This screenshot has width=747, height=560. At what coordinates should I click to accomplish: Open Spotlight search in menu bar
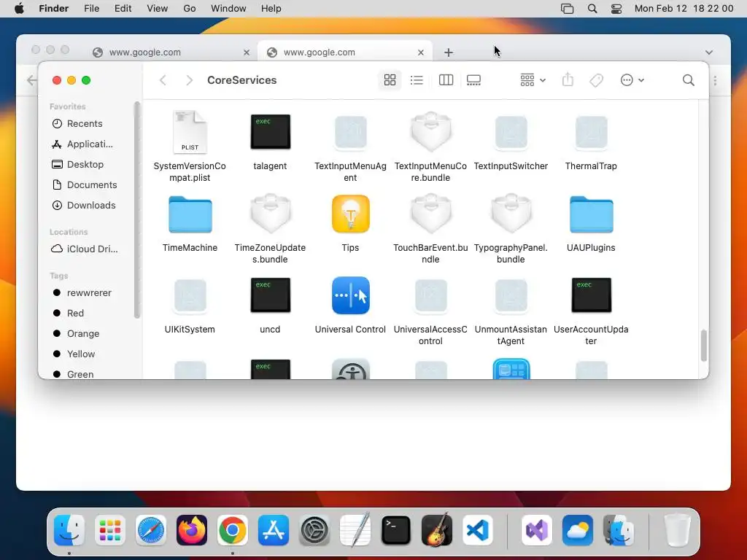click(592, 9)
